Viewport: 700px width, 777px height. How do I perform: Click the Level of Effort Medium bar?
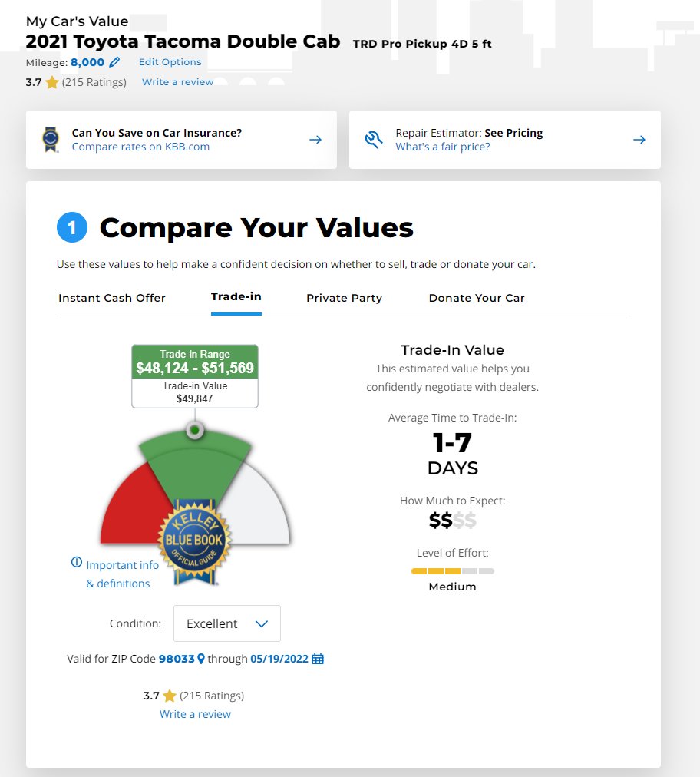(452, 571)
